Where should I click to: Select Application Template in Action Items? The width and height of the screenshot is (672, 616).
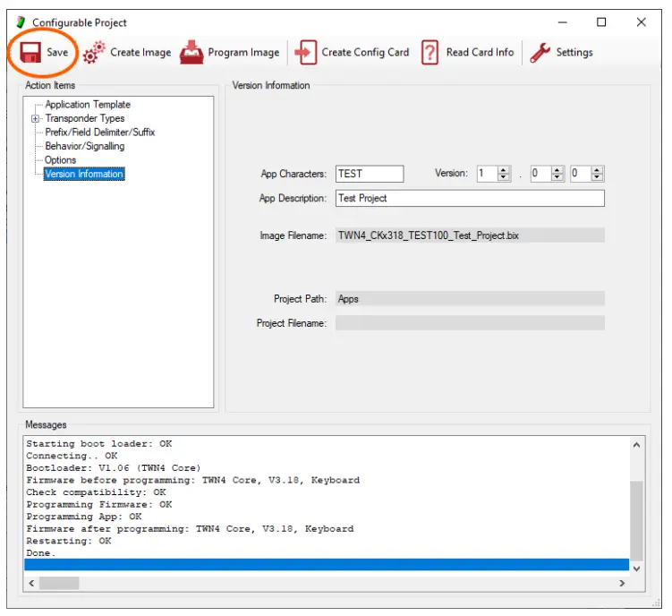point(88,105)
